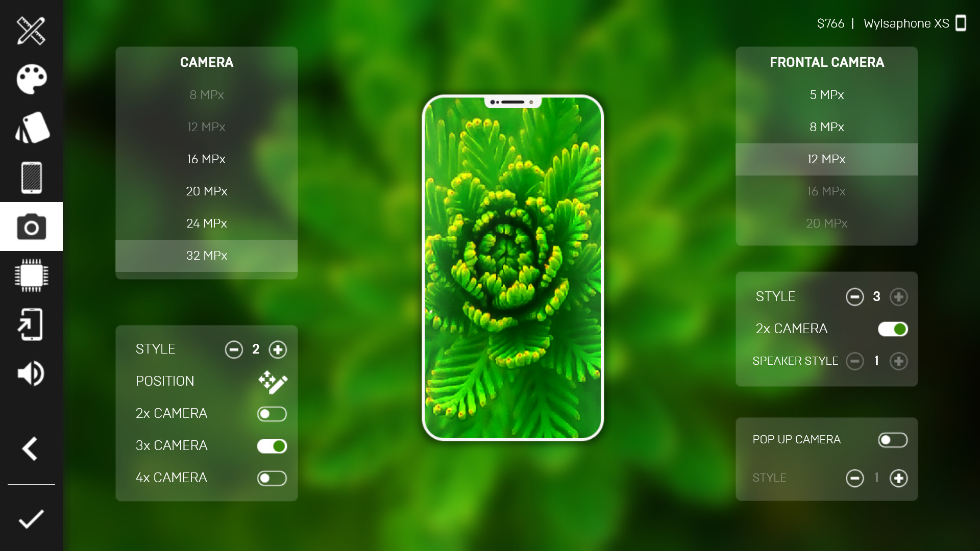Image resolution: width=980 pixels, height=551 pixels.
Task: Select the screen/display icon
Action: (x=31, y=177)
